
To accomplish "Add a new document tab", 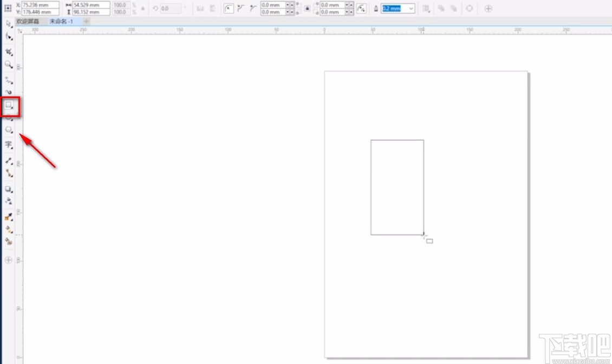I will click(x=86, y=21).
